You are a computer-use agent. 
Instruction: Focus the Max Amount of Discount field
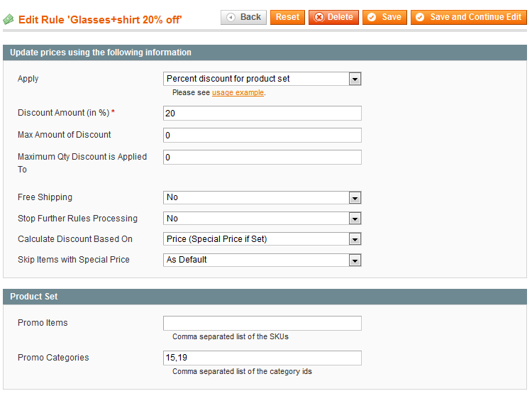click(262, 136)
